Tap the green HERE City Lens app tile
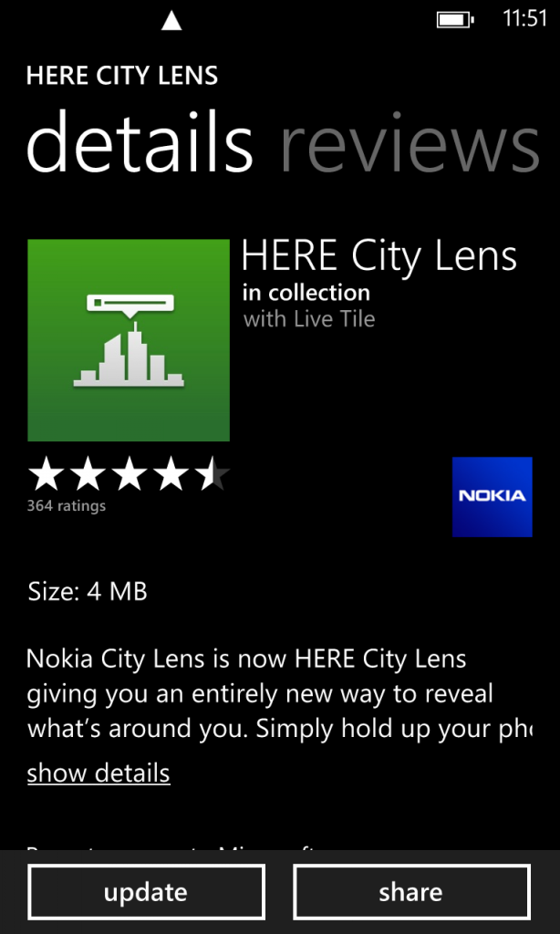The width and height of the screenshot is (560, 934). point(129,340)
